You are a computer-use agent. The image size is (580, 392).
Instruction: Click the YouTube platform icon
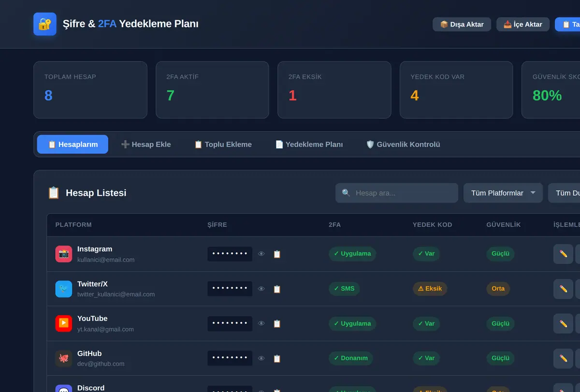64,323
